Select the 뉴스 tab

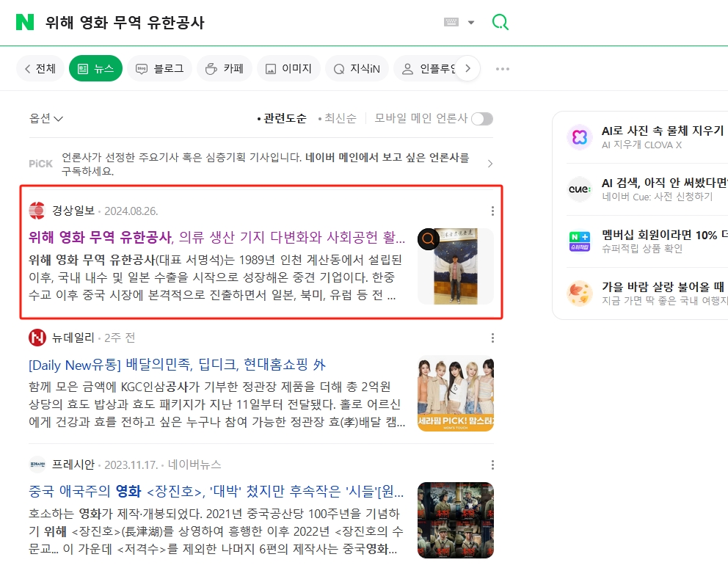coord(95,69)
